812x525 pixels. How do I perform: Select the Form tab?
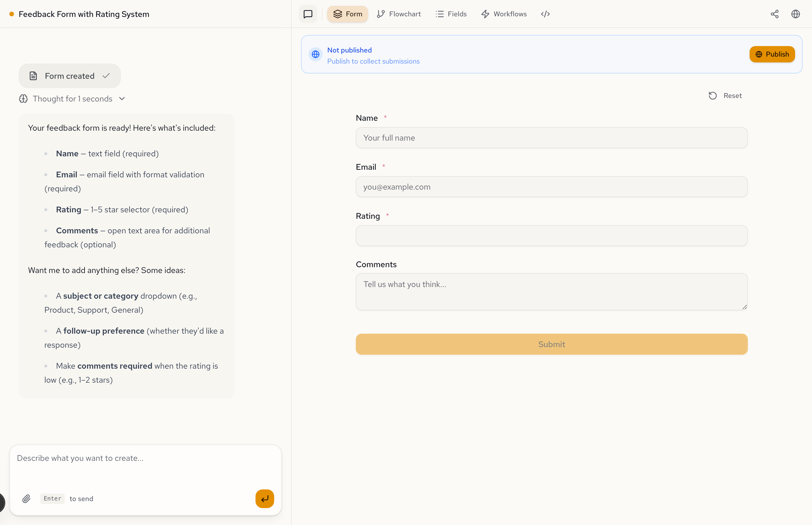347,14
